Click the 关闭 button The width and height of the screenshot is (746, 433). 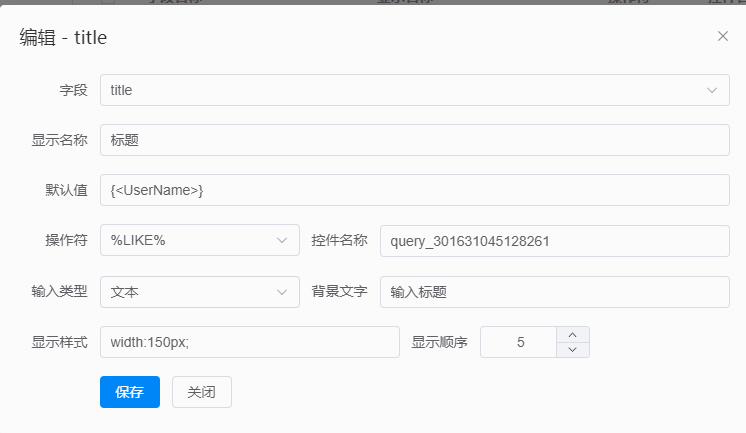coord(202,392)
